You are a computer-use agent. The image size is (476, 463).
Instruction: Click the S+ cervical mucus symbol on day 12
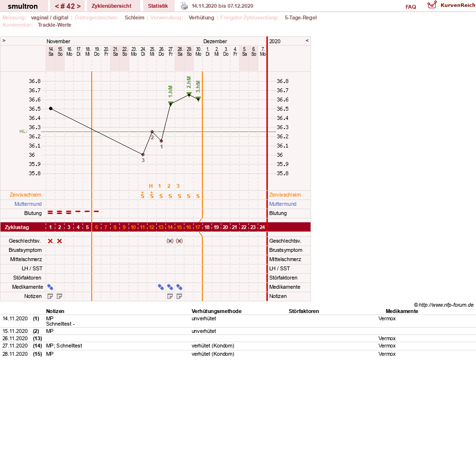152,195
